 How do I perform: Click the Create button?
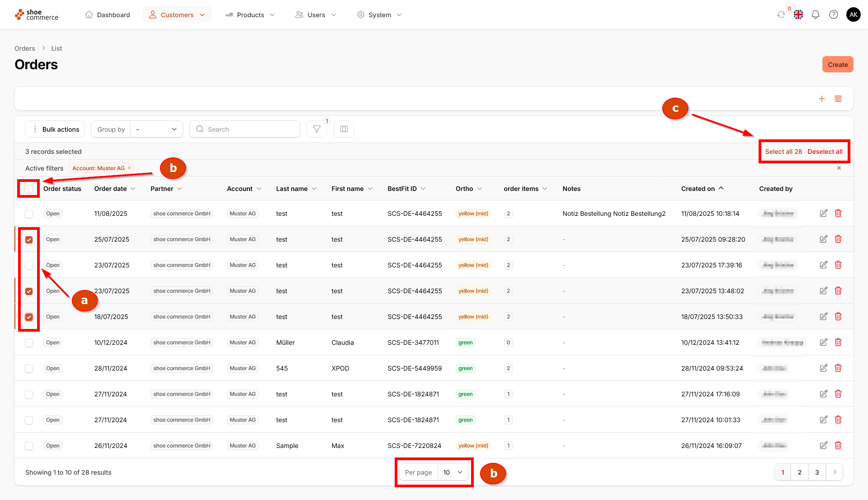(x=837, y=65)
